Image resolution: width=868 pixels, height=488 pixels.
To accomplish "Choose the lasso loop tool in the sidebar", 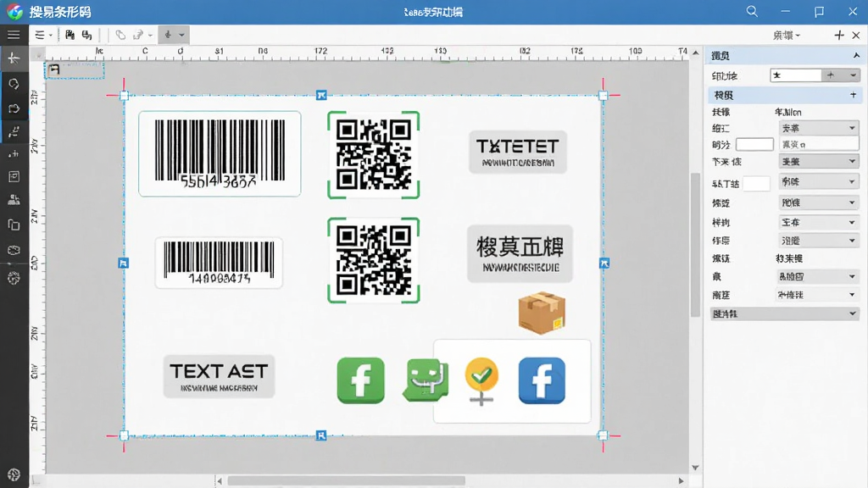I will pyautogui.click(x=14, y=84).
